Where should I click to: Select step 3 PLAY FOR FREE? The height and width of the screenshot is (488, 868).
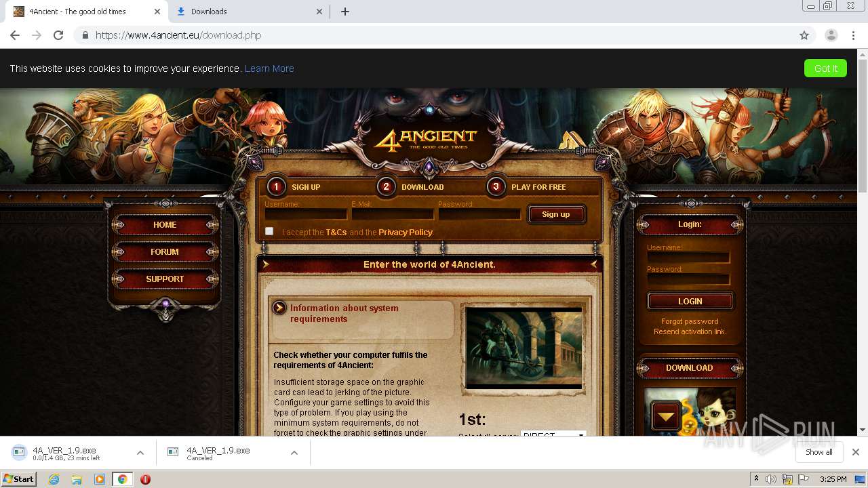(x=526, y=186)
